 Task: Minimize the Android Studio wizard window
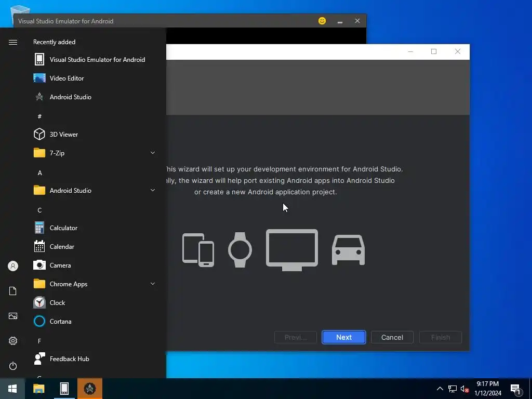pyautogui.click(x=410, y=51)
